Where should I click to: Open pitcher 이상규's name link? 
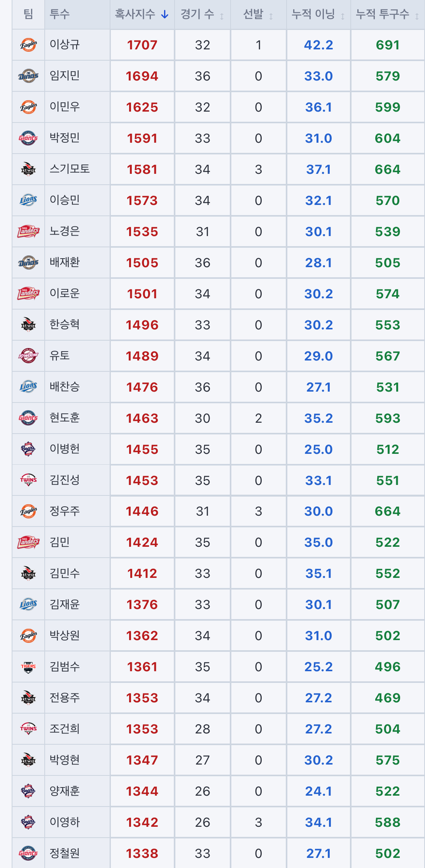click(65, 44)
